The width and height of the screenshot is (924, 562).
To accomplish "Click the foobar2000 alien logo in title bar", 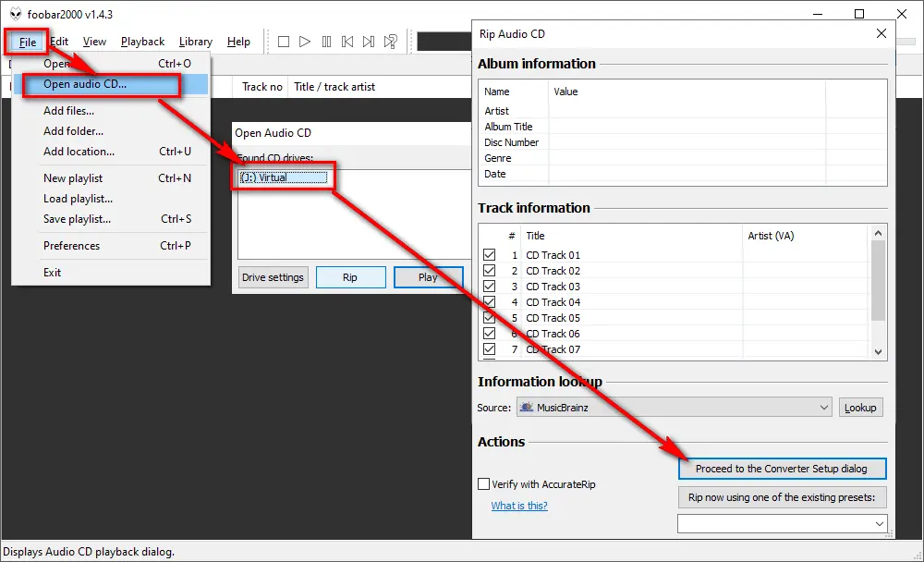I will [x=16, y=14].
